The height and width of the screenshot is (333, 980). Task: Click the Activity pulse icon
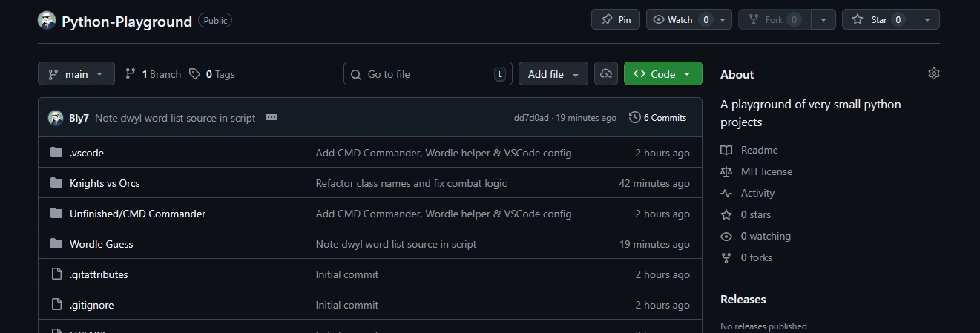tap(726, 193)
